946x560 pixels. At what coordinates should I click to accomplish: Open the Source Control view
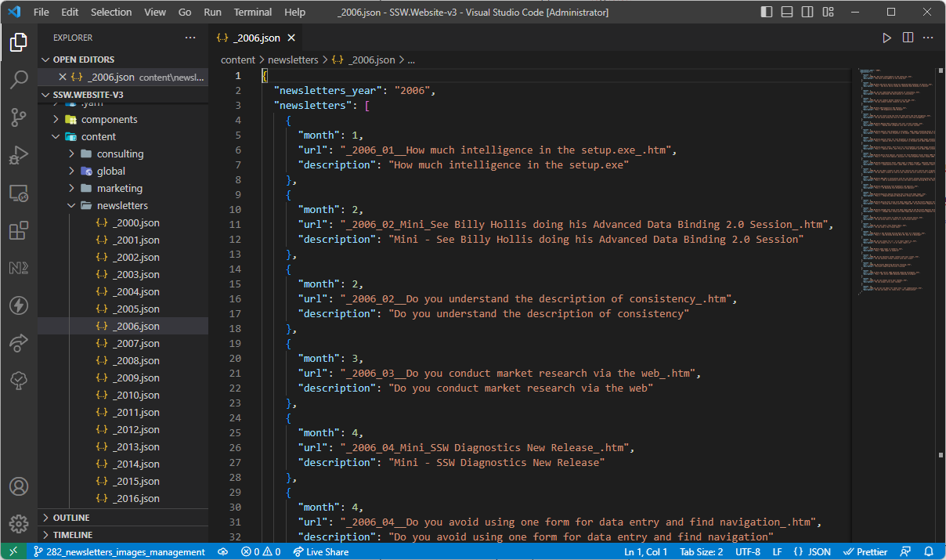click(19, 117)
